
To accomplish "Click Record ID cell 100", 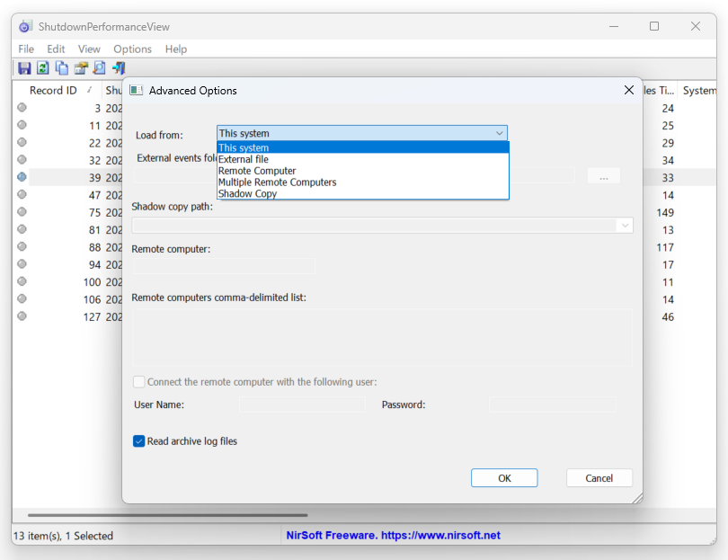I will (92, 282).
